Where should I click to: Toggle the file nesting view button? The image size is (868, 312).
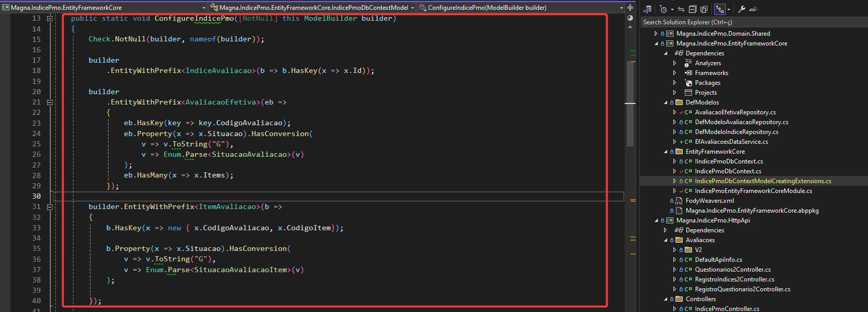pyautogui.click(x=719, y=9)
